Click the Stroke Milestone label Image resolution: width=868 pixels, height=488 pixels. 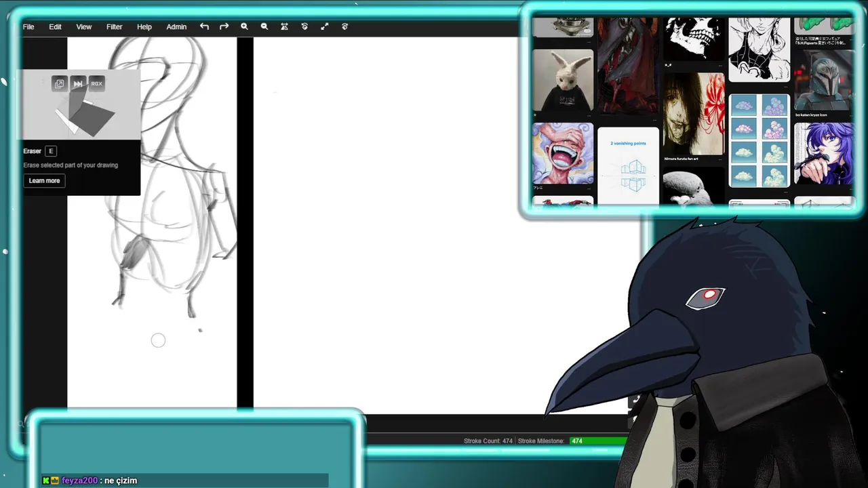[x=541, y=441]
